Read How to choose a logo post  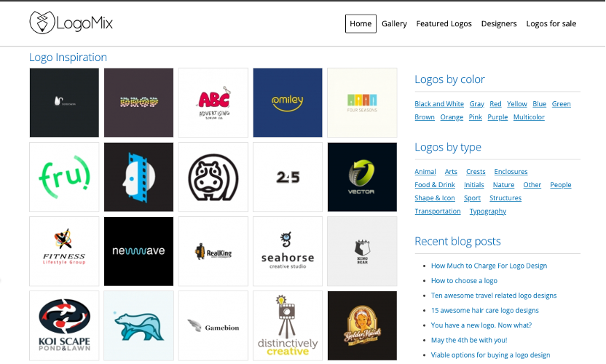(x=464, y=280)
